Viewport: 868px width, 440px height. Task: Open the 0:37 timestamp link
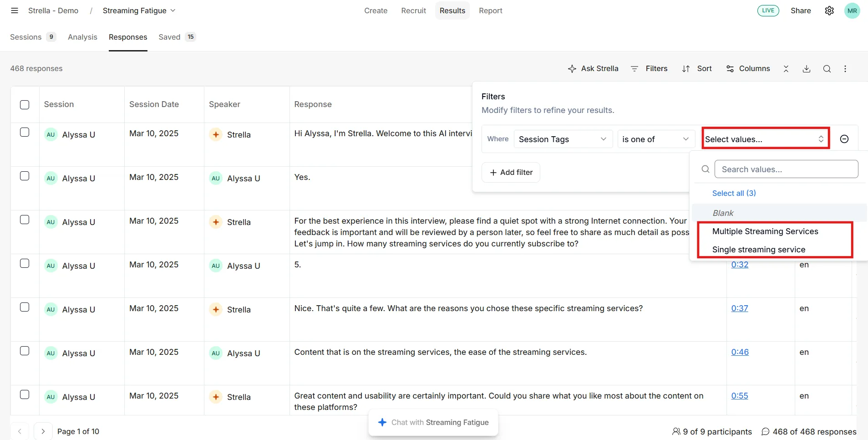740,308
